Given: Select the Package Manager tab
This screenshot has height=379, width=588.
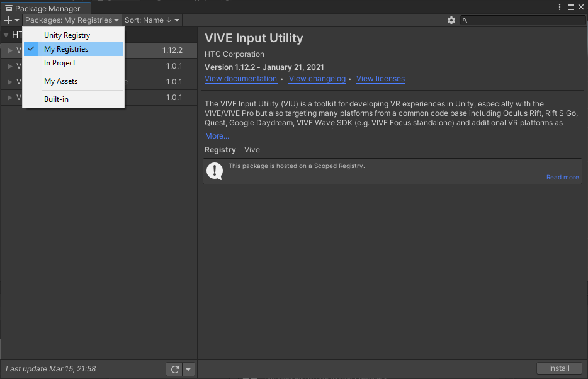Looking at the screenshot, I should tap(45, 8).
